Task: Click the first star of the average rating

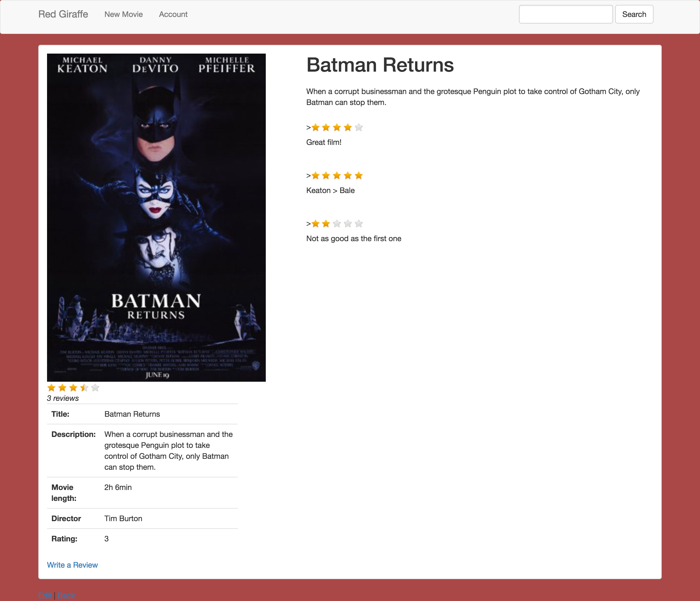Action: pos(51,387)
